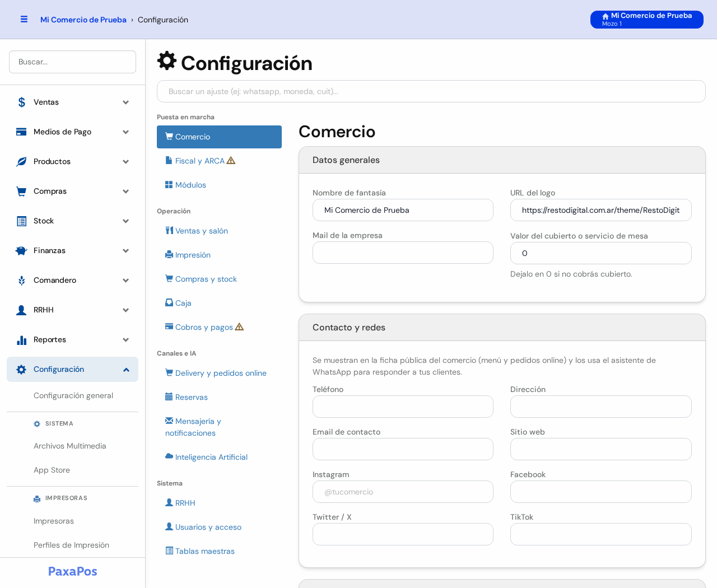Click the Impresión printer icon

tap(169, 255)
